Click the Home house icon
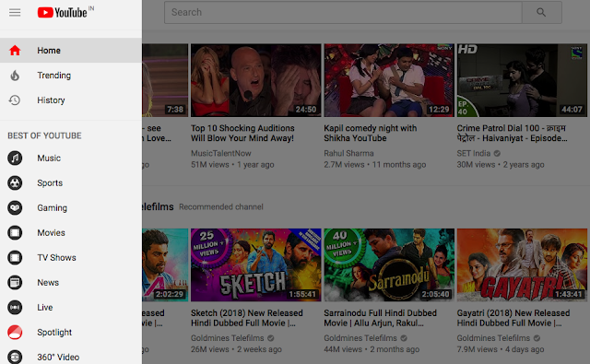The height and width of the screenshot is (364, 590). (15, 51)
